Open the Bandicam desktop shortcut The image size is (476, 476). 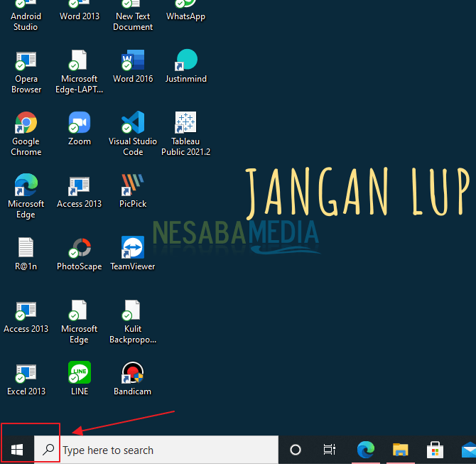pos(133,379)
